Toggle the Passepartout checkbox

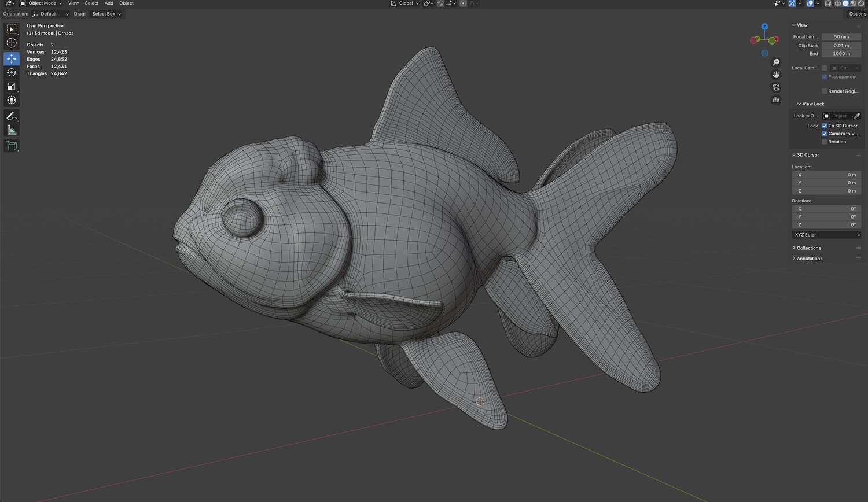pyautogui.click(x=825, y=77)
